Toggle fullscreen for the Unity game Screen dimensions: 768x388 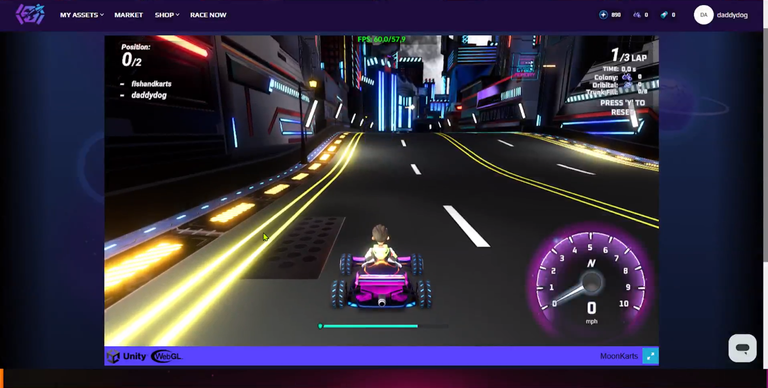click(x=650, y=356)
